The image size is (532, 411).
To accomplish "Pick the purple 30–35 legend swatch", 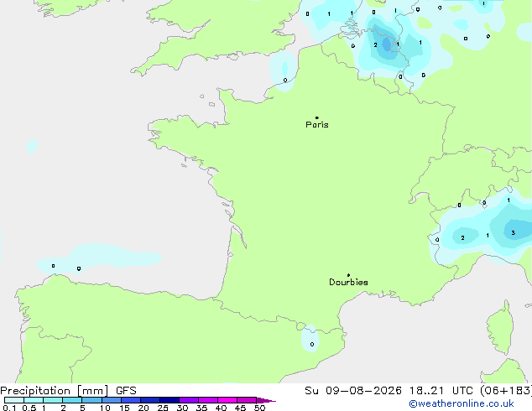I will [x=189, y=400].
